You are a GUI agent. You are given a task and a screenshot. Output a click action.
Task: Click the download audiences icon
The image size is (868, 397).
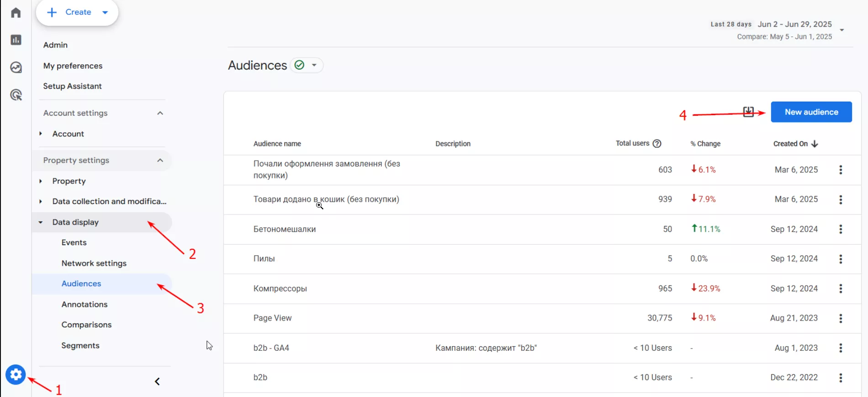(x=748, y=112)
